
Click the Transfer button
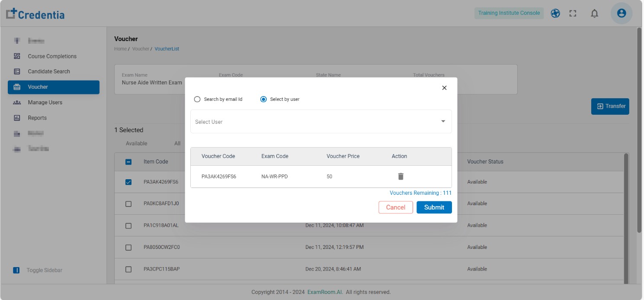[610, 106]
